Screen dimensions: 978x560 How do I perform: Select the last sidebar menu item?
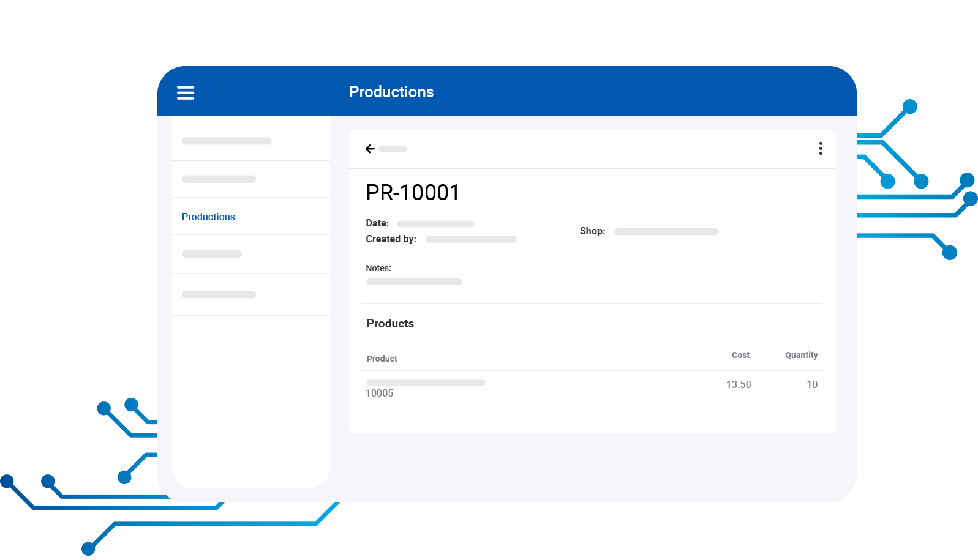click(x=219, y=294)
